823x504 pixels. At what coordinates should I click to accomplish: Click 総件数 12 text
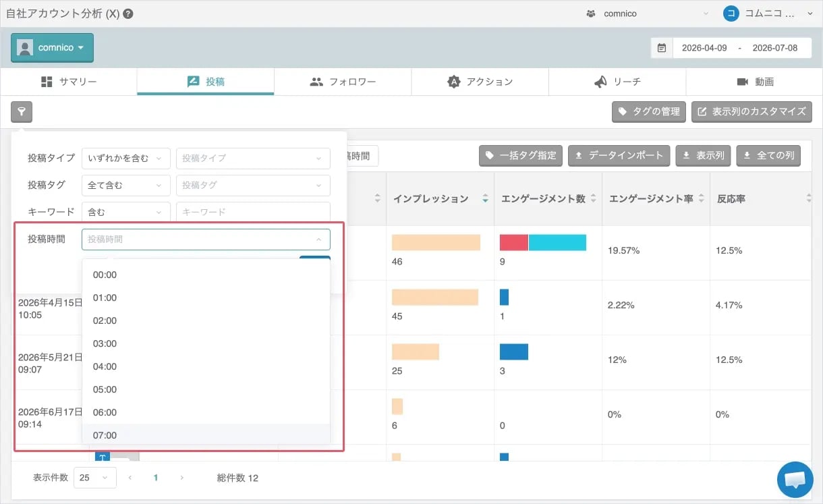(237, 478)
